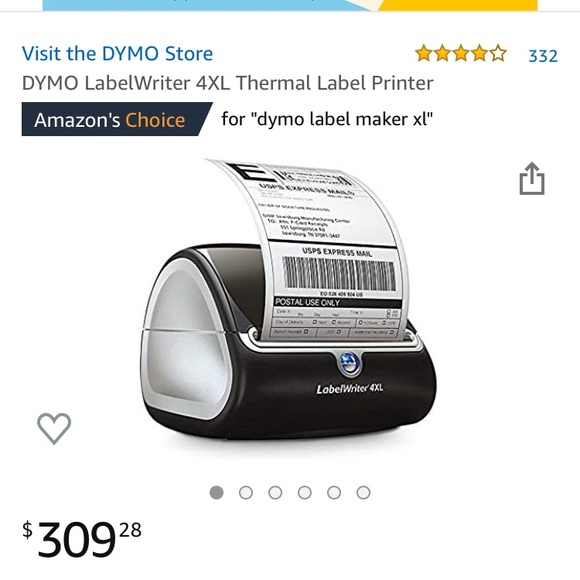
Task: Tap the share icon beside product image
Action: tap(532, 178)
